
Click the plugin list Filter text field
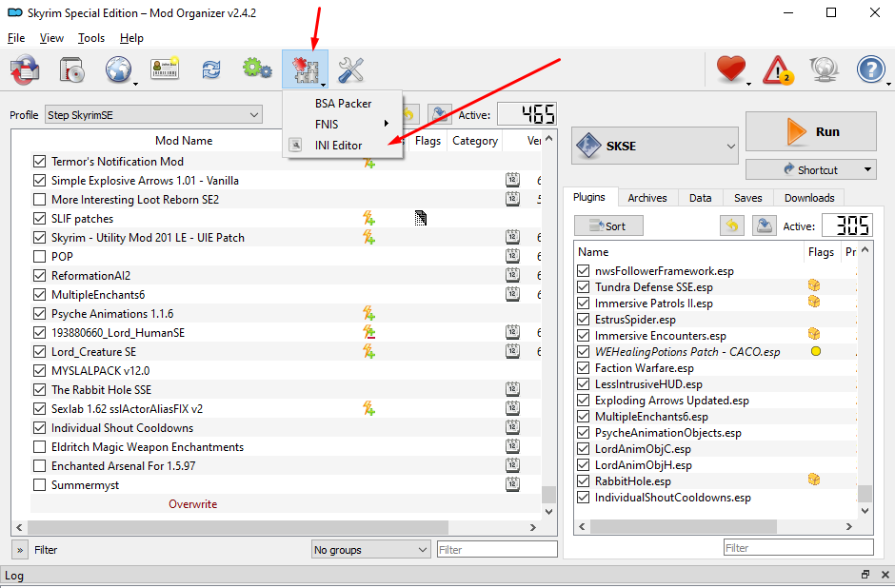click(798, 547)
